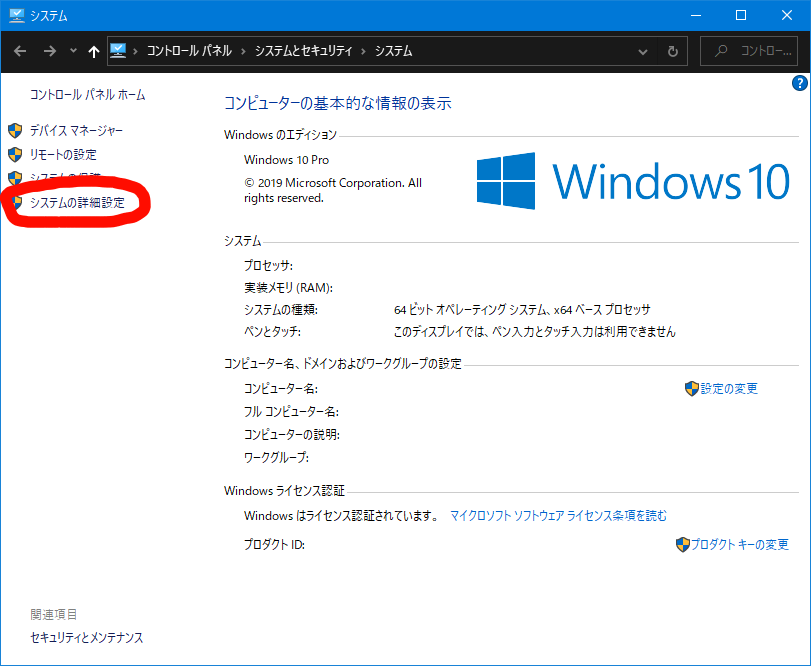This screenshot has height=666, width=811.
Task: Click 実装メモリ (RAM): label
Action: point(289,287)
